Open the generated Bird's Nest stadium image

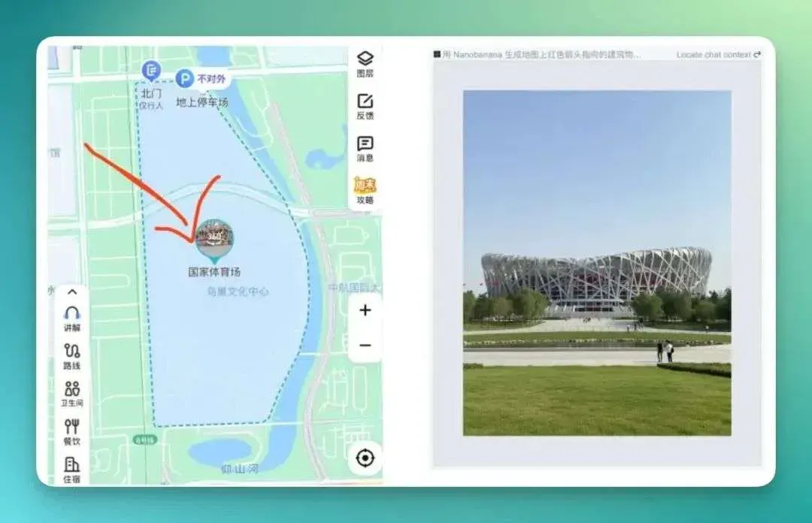tap(597, 263)
